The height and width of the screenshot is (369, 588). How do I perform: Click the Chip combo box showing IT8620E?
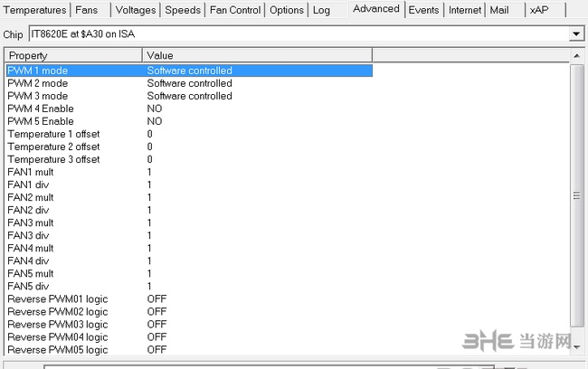(307, 34)
